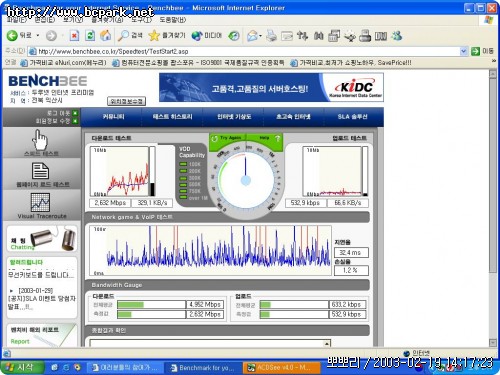The image size is (500, 375).
Task: Open the SavePrice link in links bar
Action: click(351, 62)
